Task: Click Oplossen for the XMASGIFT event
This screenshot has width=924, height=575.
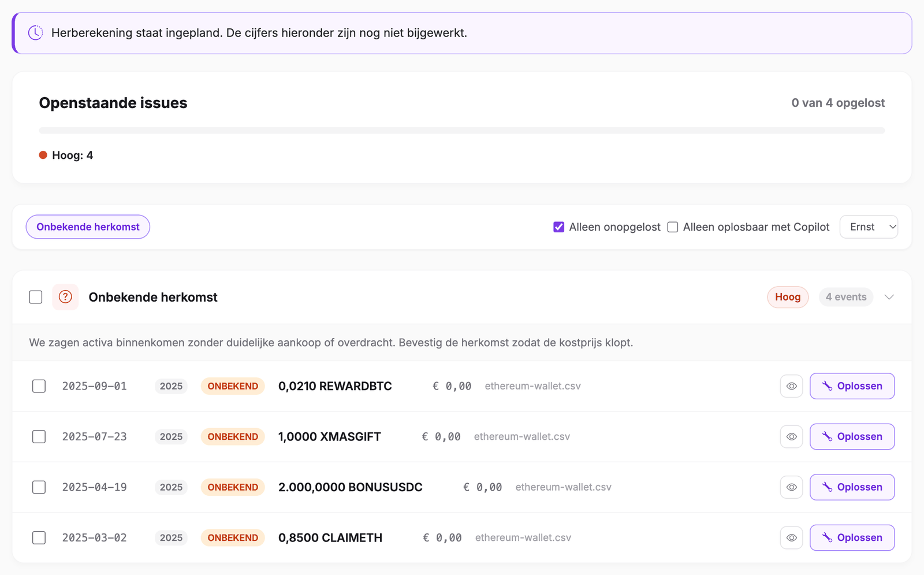Action: [x=852, y=437]
